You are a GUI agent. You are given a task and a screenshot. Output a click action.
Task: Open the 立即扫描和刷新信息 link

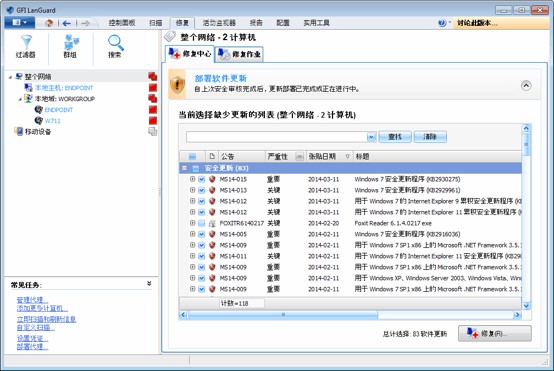coord(46,319)
